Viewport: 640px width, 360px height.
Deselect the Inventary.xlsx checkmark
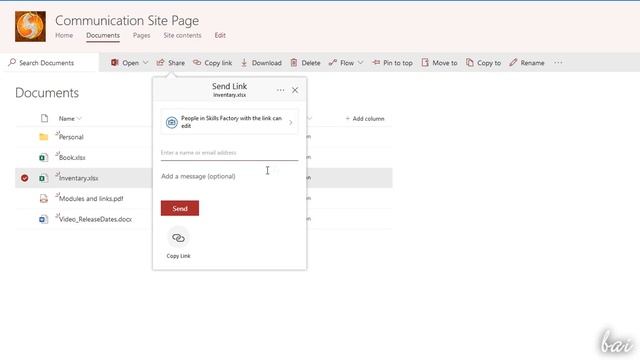point(24,178)
